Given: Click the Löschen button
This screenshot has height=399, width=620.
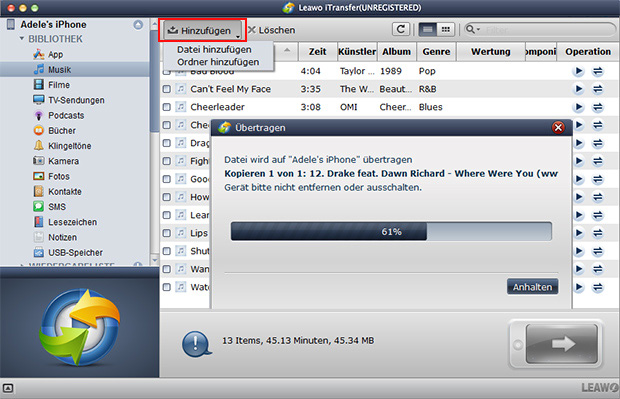Looking at the screenshot, I should click(272, 30).
